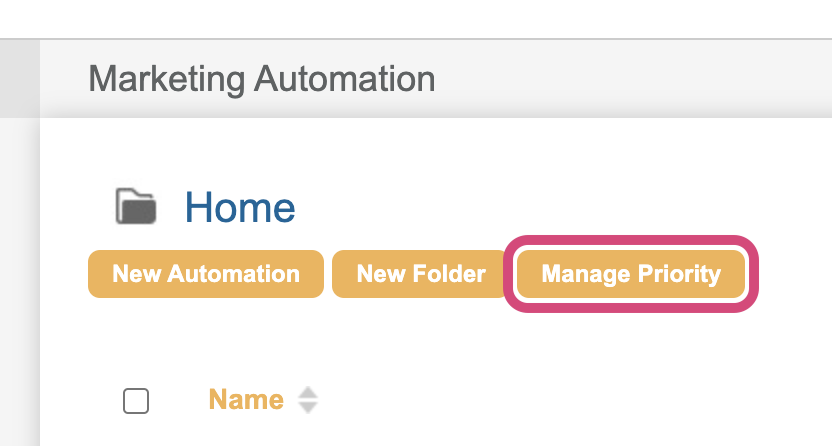The image size is (832, 446).
Task: Create a folder with New Folder button
Action: [421, 274]
